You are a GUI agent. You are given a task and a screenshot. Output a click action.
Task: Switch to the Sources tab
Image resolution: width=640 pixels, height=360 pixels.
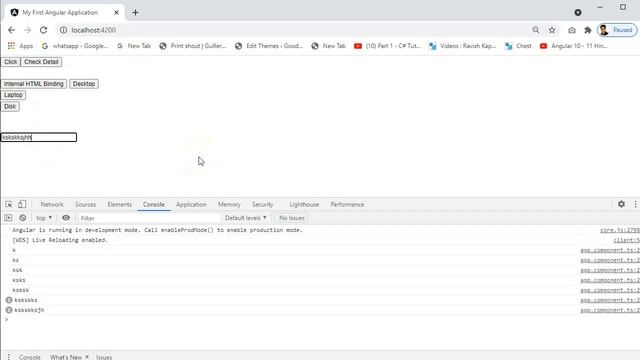(x=85, y=204)
